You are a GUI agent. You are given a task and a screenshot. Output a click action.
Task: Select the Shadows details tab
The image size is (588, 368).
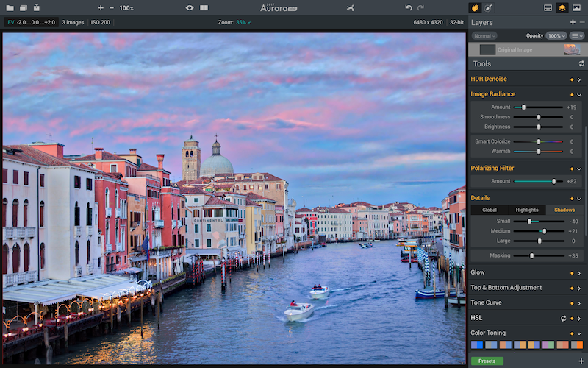564,210
